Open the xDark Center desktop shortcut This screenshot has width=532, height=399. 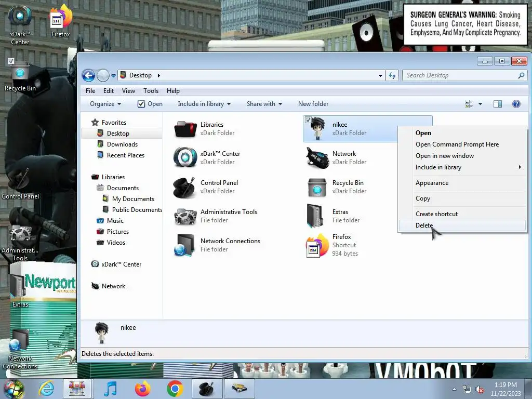tap(20, 24)
